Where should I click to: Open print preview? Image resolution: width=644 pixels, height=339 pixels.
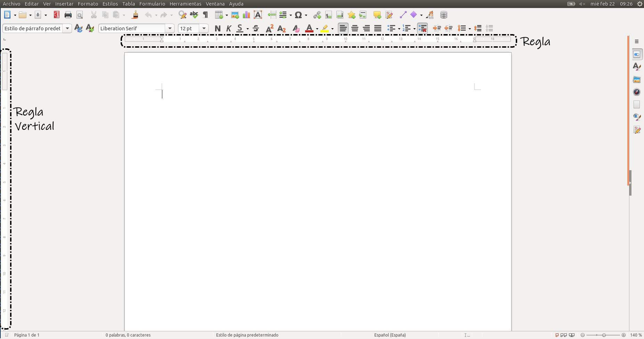pos(80,15)
